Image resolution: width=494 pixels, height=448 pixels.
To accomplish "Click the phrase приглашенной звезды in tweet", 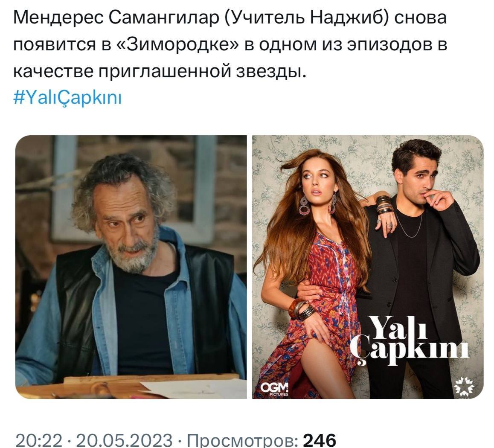I will [202, 72].
